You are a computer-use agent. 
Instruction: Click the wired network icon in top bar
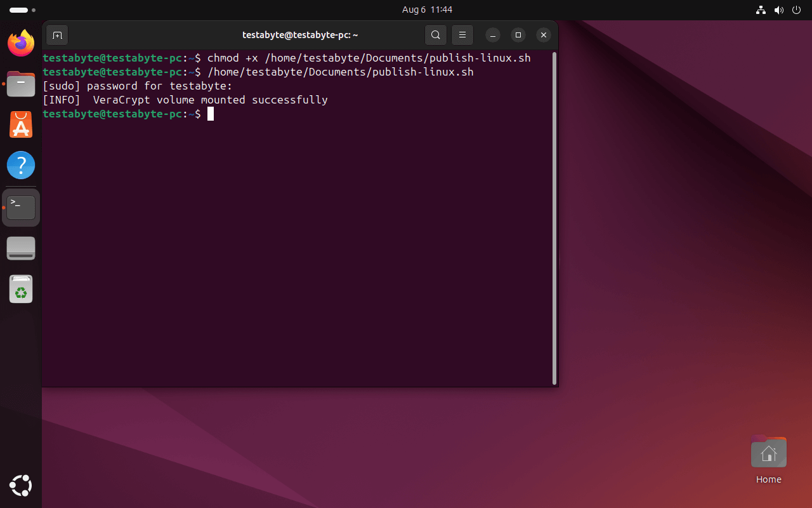click(761, 10)
